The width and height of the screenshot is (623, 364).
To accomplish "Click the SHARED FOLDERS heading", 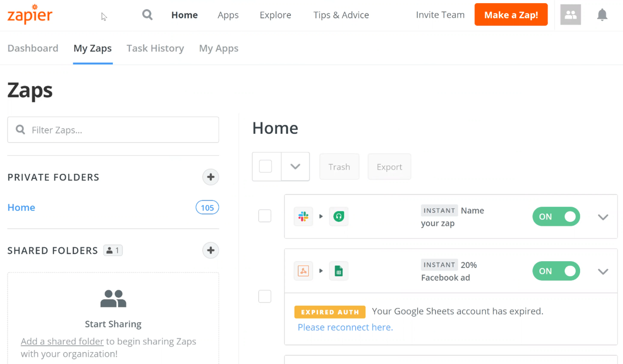I will (x=53, y=251).
